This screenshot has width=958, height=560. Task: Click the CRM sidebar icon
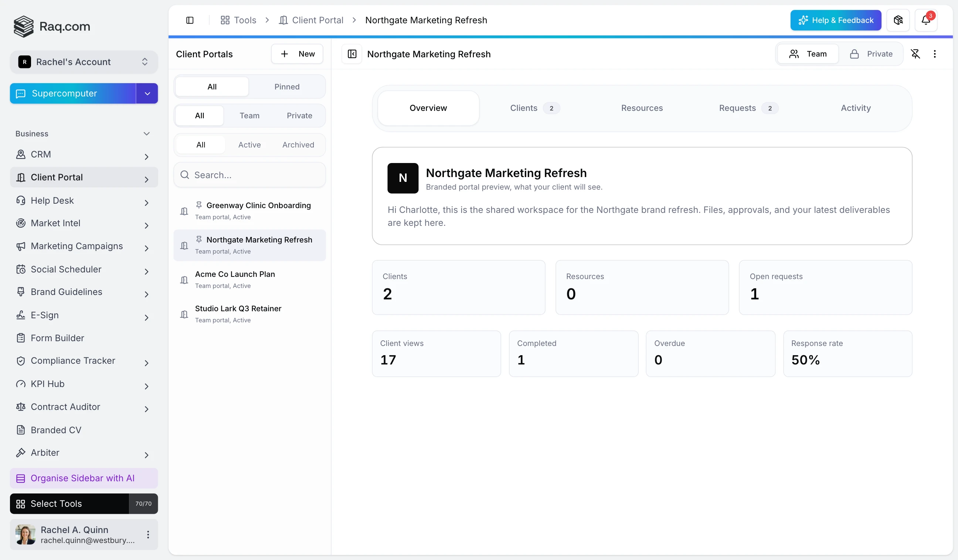pos(21,155)
